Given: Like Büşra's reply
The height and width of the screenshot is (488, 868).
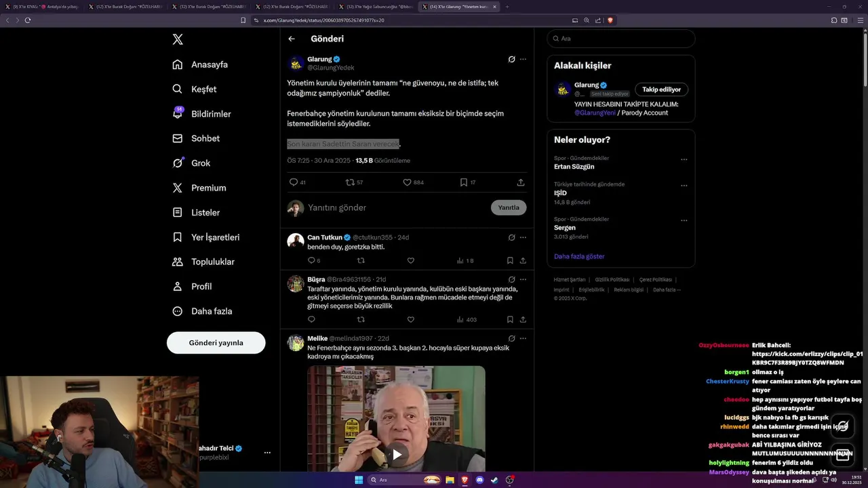Looking at the screenshot, I should coord(410,319).
